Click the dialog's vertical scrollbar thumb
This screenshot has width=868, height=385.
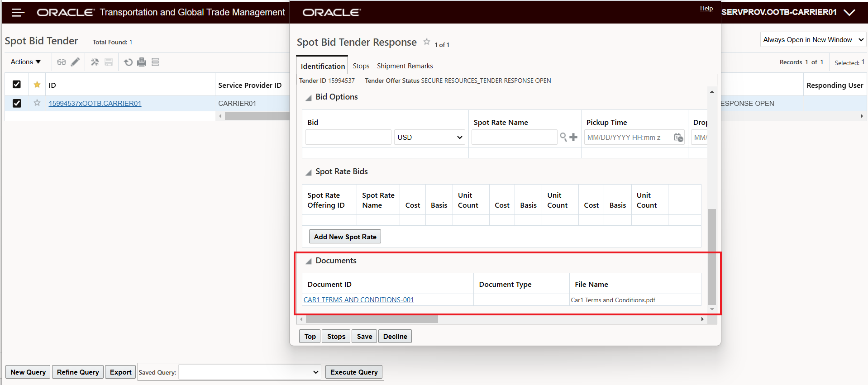712,257
